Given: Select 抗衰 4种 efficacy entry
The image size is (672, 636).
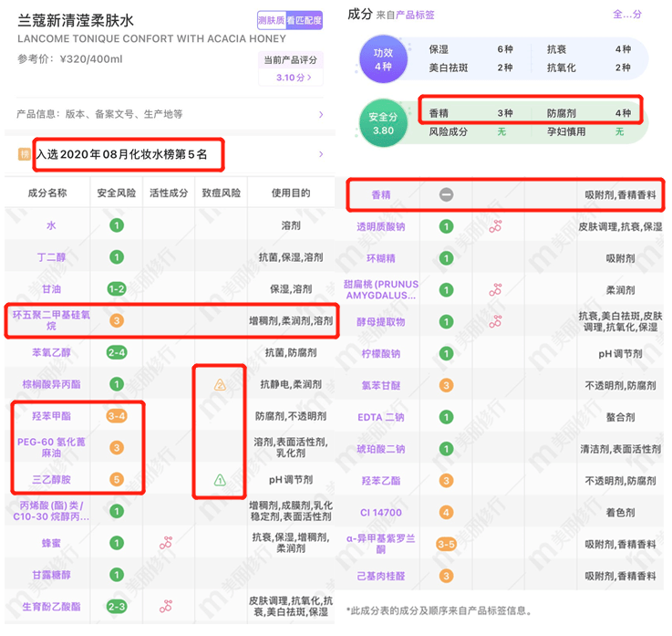Looking at the screenshot, I should coord(589,49).
